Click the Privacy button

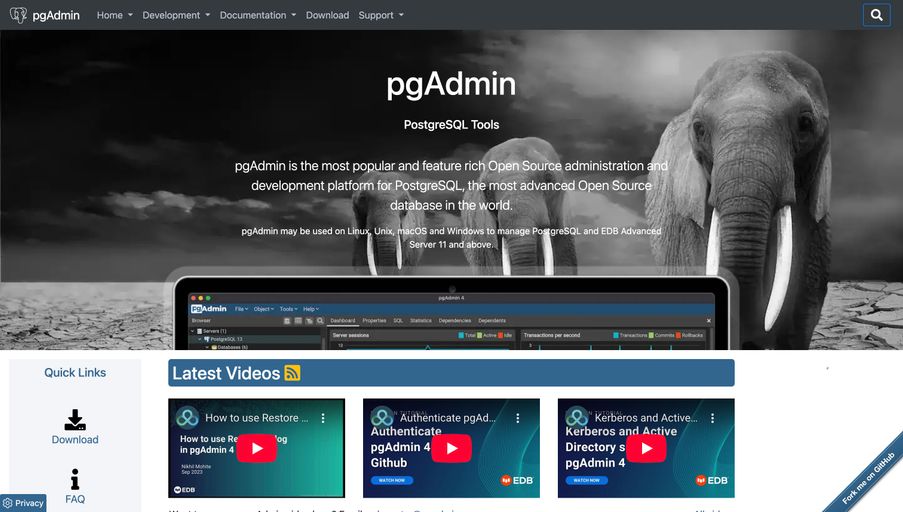click(23, 503)
